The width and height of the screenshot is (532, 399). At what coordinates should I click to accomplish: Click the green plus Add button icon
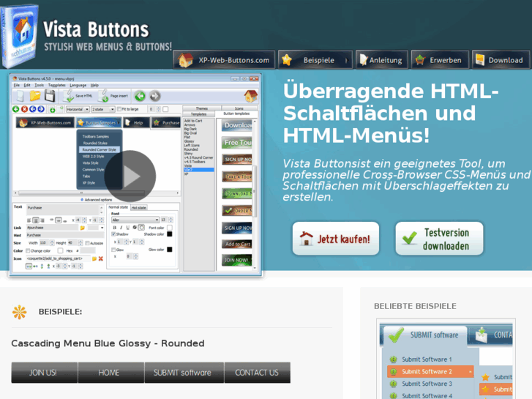[x=15, y=109]
